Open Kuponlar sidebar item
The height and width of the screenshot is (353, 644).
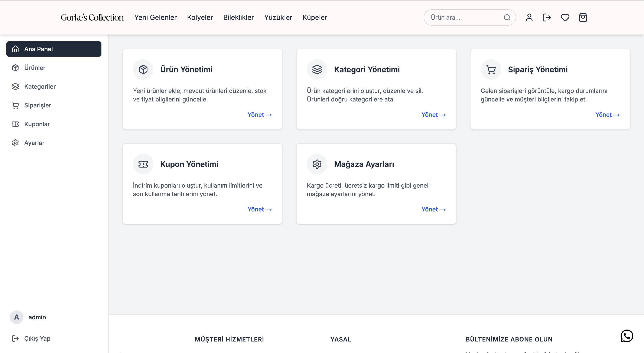click(37, 124)
